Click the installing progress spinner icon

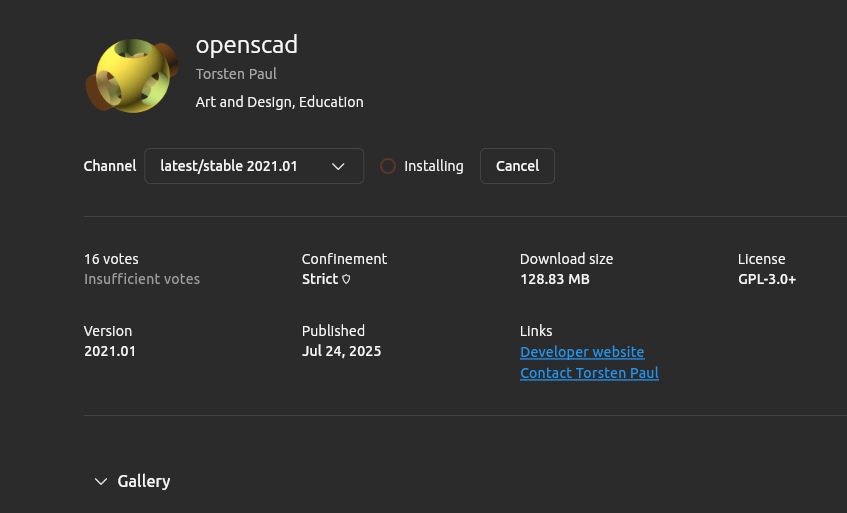pos(388,166)
